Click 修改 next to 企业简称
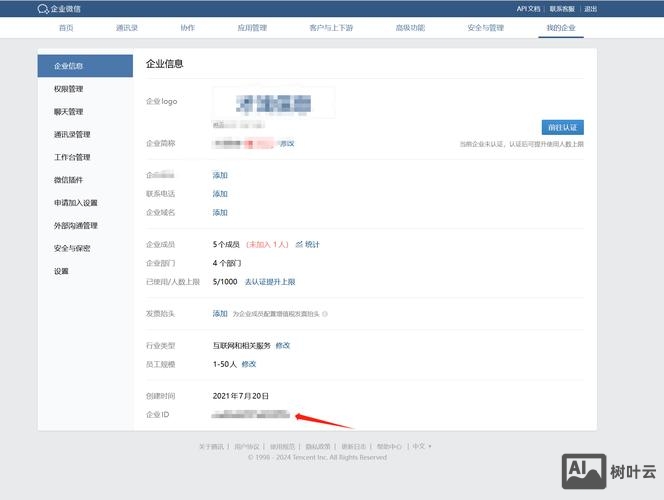Screen dimensions: 664x500 pos(287,144)
